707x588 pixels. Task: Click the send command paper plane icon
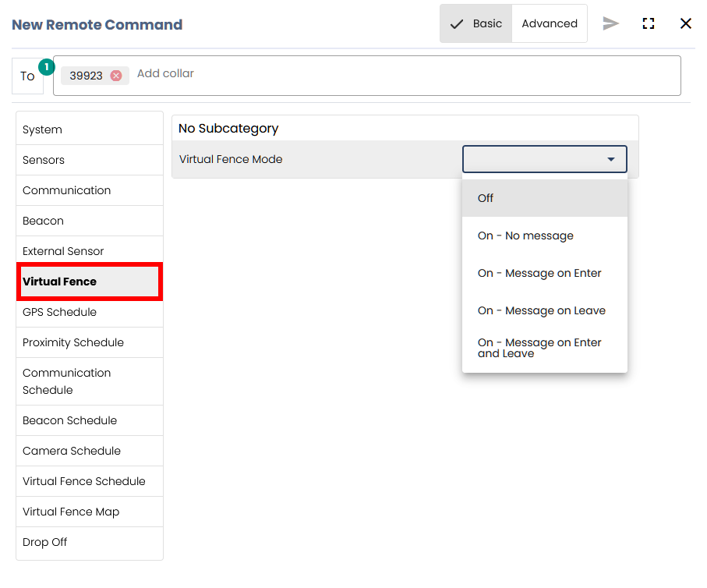click(610, 23)
